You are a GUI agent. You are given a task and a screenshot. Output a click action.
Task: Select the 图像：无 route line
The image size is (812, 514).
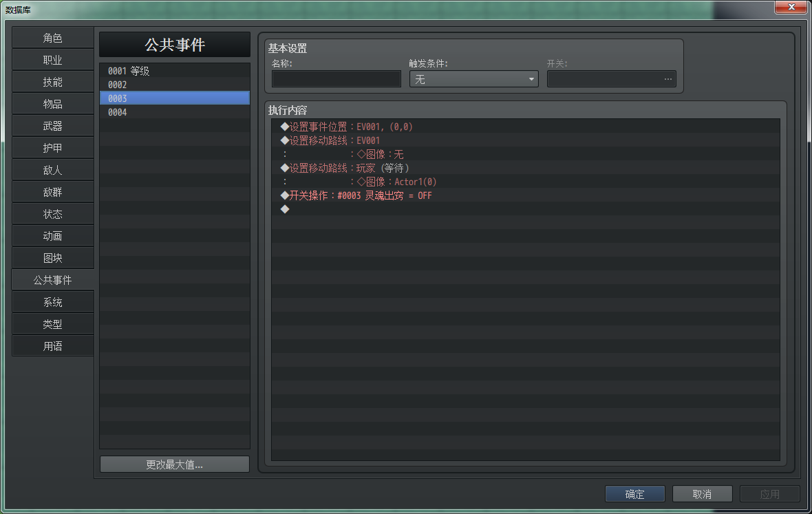526,154
